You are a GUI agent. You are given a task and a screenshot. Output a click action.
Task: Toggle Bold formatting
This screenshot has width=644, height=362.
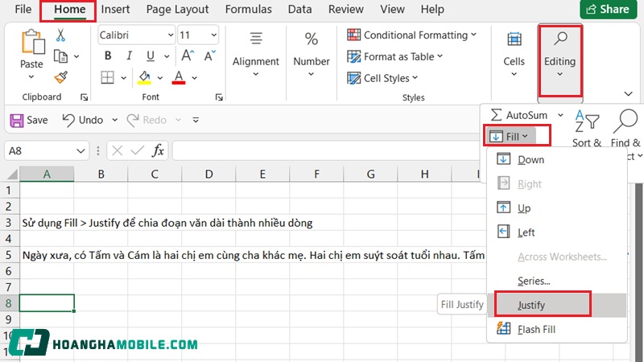pyautogui.click(x=108, y=56)
